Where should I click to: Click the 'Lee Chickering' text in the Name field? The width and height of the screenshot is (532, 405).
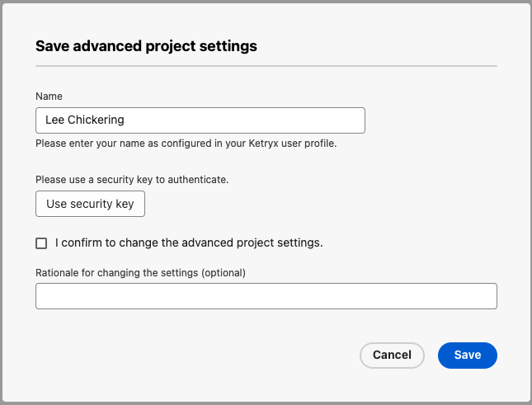coord(85,120)
